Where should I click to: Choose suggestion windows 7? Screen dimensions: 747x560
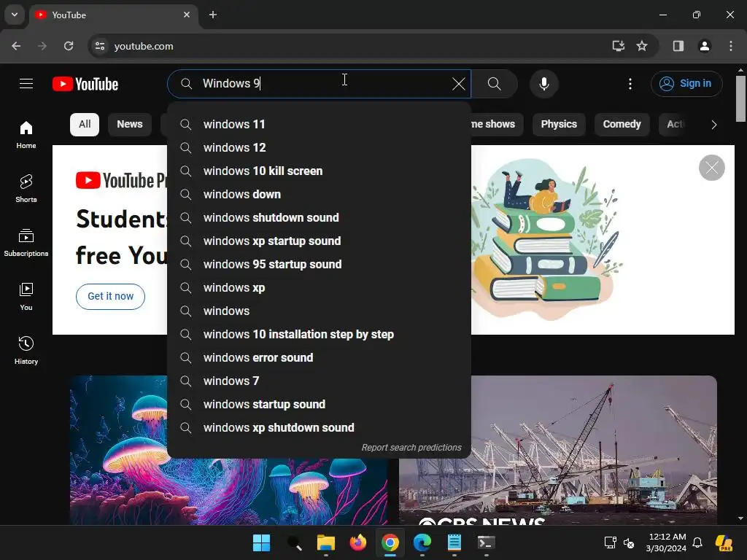[x=320, y=381]
